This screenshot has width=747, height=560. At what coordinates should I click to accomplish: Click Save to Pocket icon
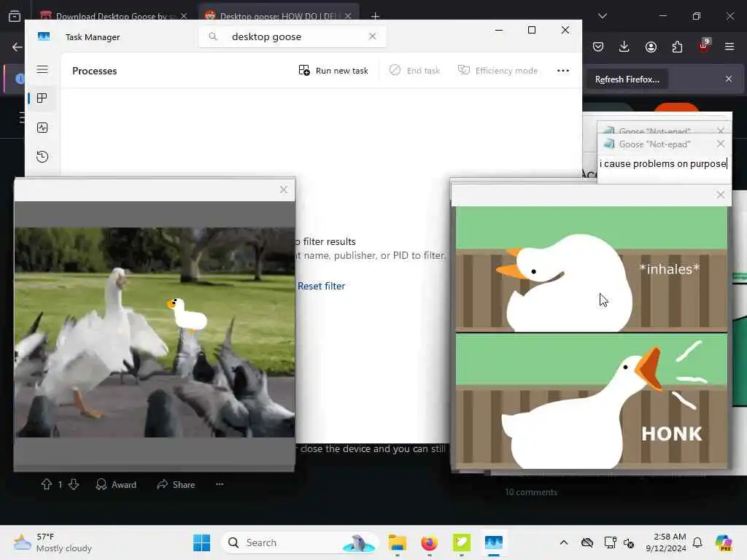(598, 47)
